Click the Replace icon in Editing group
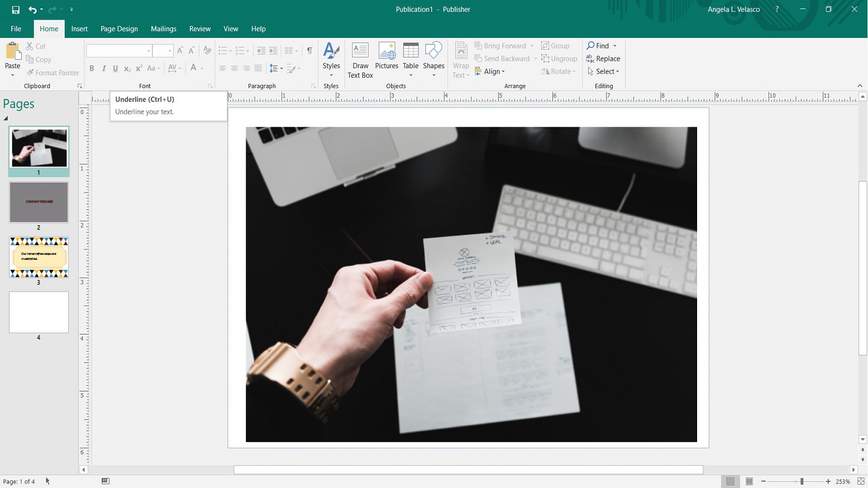 tap(603, 59)
